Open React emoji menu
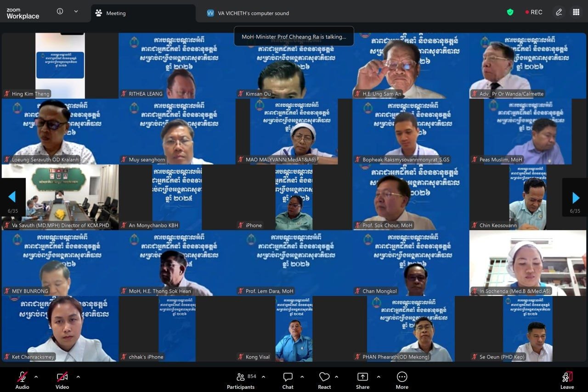 (324, 381)
